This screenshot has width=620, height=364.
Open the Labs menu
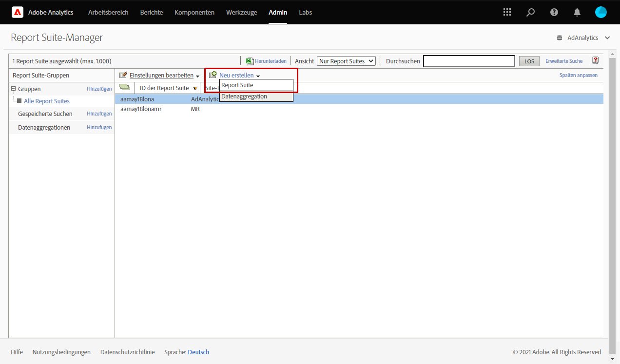pyautogui.click(x=305, y=12)
